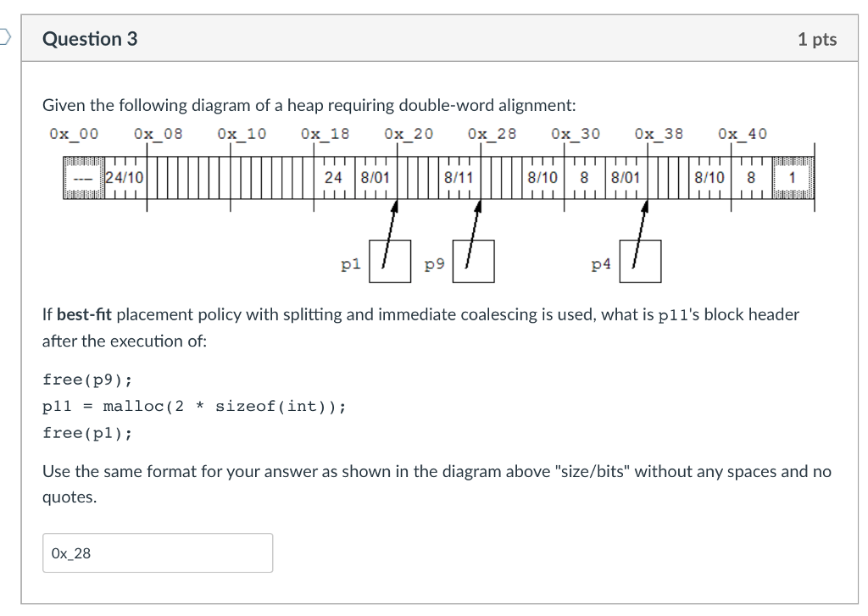Click inside the answer input field
Screen dimensions: 868x616
click(157, 552)
